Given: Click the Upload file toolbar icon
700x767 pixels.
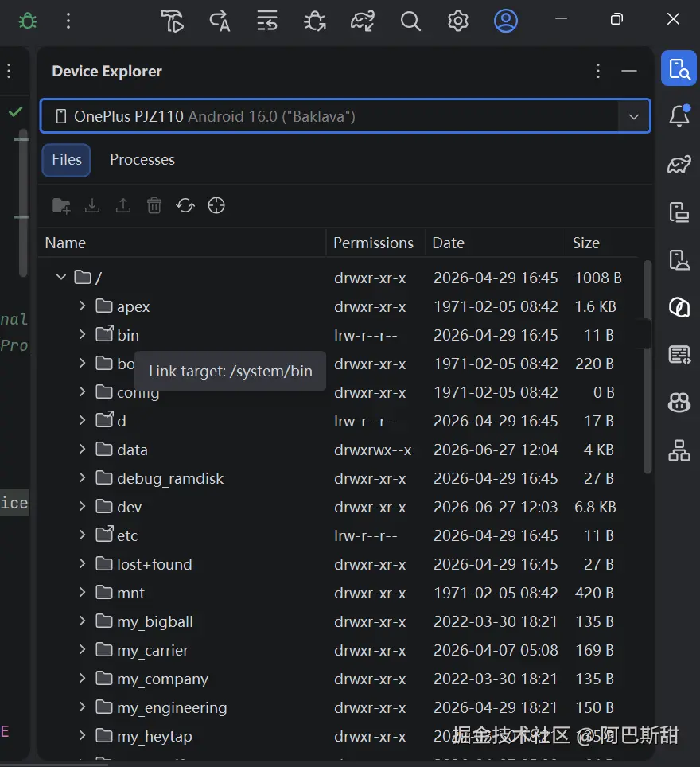Looking at the screenshot, I should click(123, 205).
